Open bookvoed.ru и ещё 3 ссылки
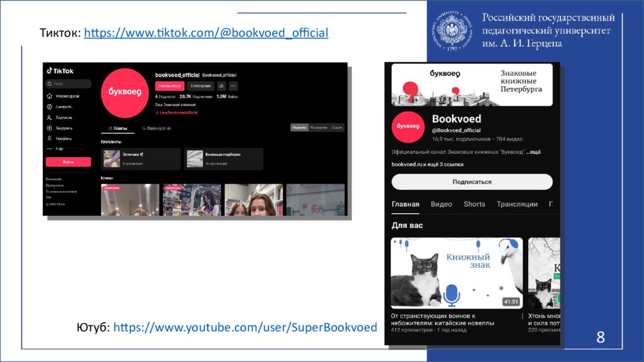The image size is (644, 362). coord(428,165)
